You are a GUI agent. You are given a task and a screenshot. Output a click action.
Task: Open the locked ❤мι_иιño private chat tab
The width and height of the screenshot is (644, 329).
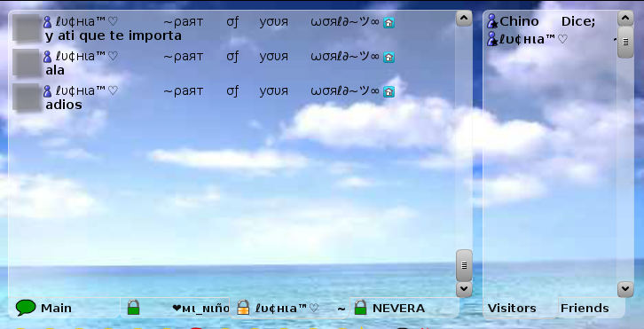point(175,308)
